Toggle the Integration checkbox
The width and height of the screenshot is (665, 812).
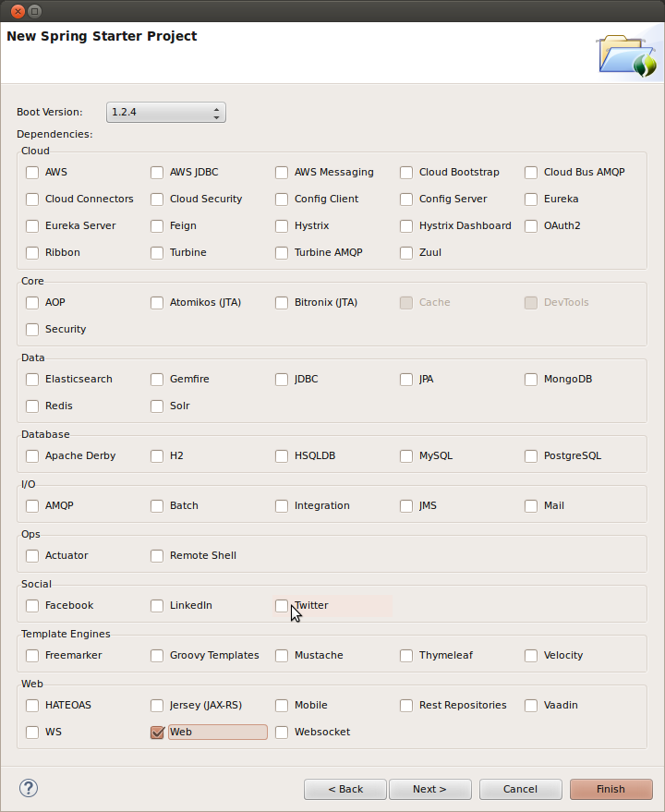[282, 506]
